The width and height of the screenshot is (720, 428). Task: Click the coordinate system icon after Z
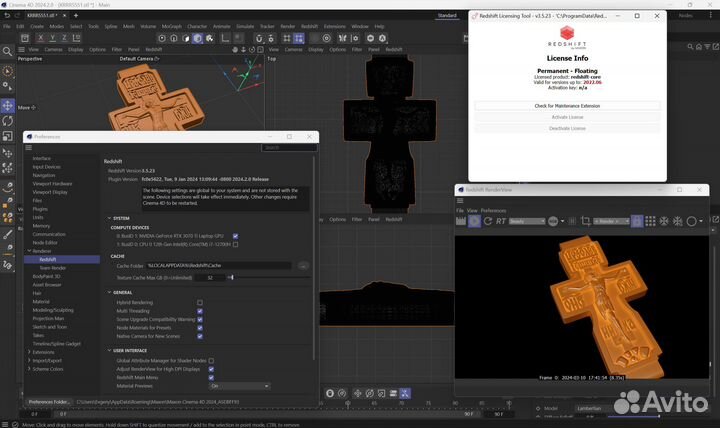click(x=76, y=38)
